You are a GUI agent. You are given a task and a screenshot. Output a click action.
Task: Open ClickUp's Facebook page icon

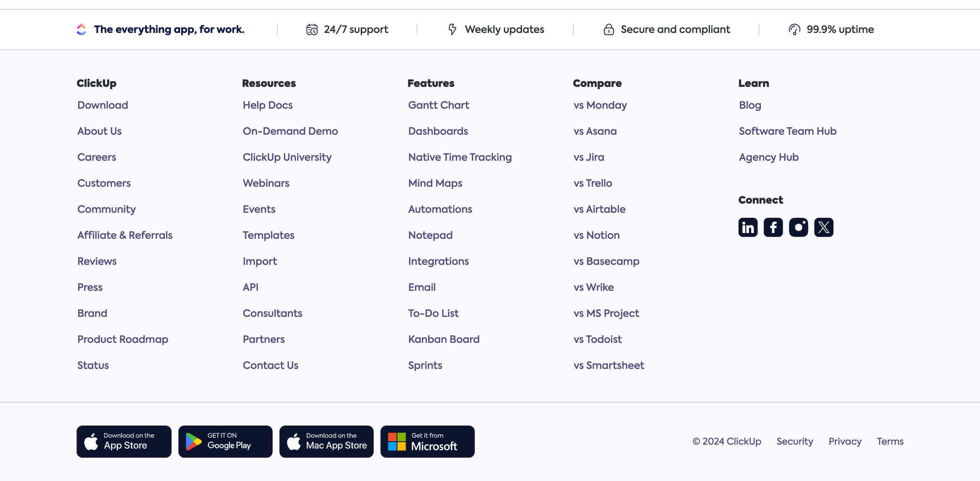point(773,227)
